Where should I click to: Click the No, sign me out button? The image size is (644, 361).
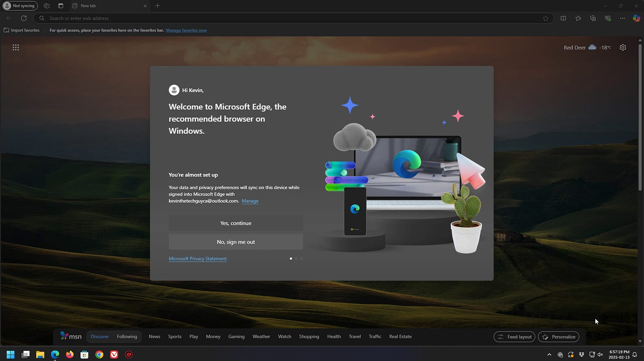pos(236,242)
